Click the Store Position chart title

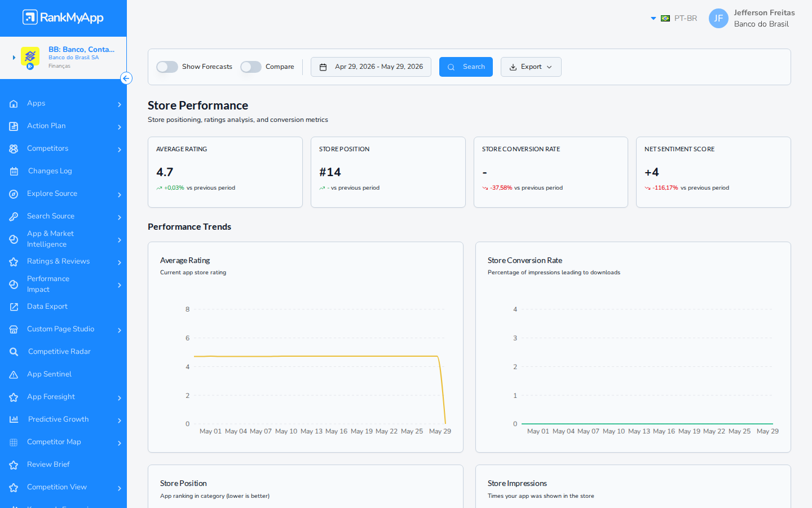[x=183, y=484]
